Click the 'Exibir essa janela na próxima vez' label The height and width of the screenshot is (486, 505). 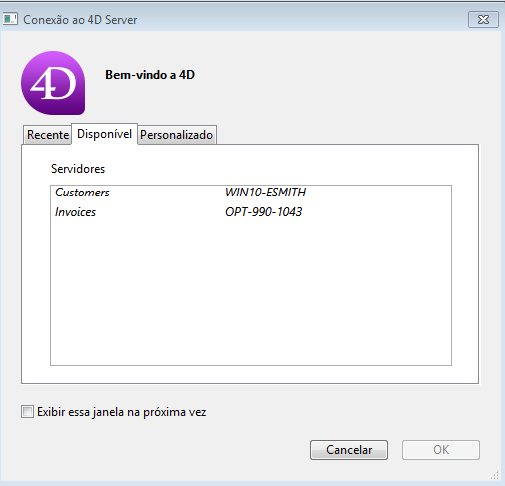[122, 412]
